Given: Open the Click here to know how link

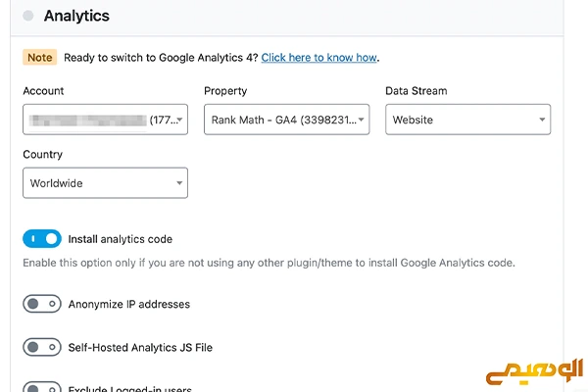Looking at the screenshot, I should tap(318, 58).
